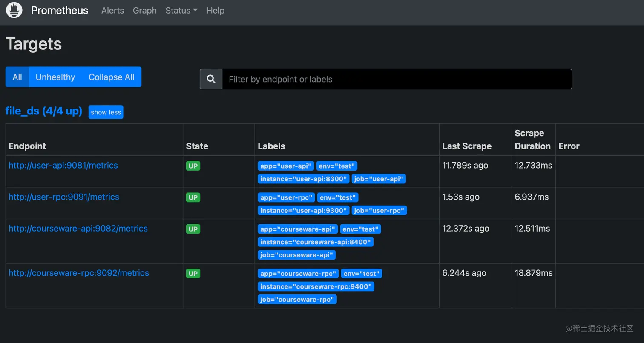The image size is (644, 343).
Task: Click the Error column header
Action: click(x=569, y=146)
